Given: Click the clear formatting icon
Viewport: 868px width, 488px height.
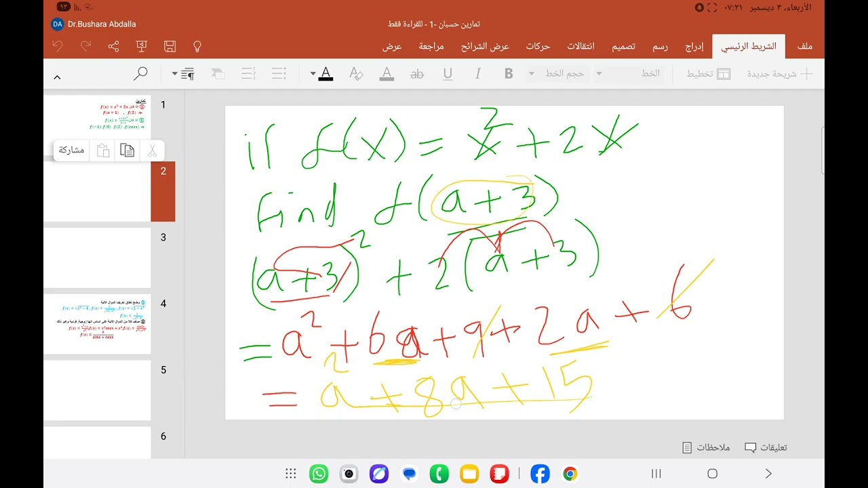Looking at the screenshot, I should click(x=356, y=74).
